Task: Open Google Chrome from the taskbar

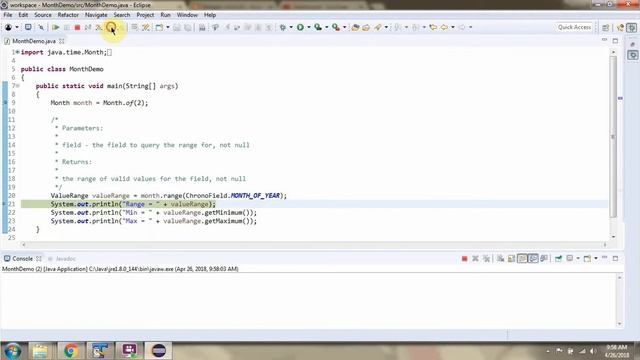Action: click(x=71, y=351)
